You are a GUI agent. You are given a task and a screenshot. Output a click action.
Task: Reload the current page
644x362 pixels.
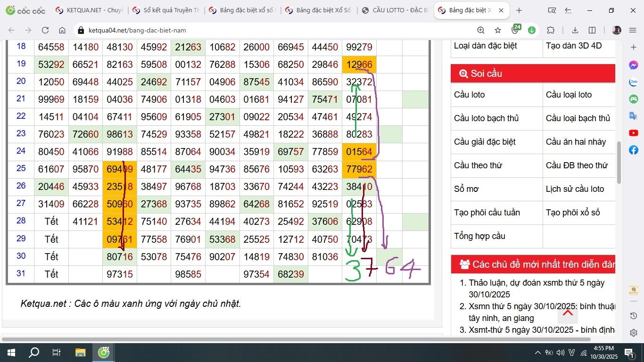(x=45, y=30)
